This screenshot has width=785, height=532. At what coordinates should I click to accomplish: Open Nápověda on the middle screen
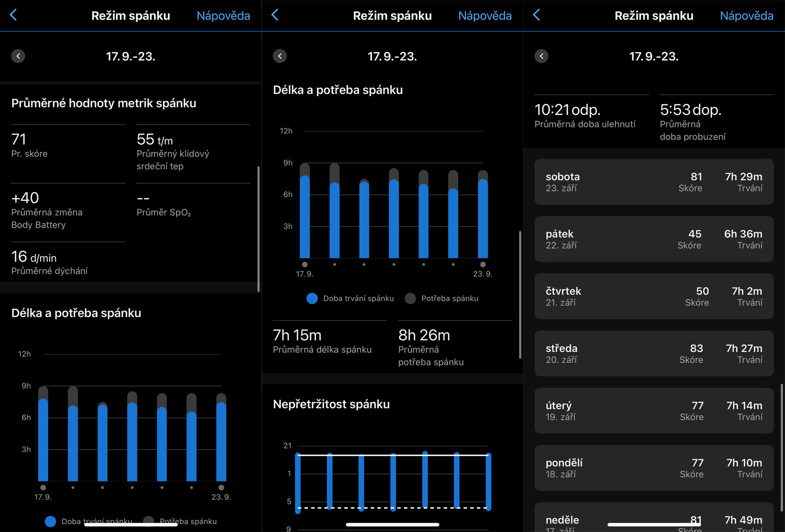(485, 16)
